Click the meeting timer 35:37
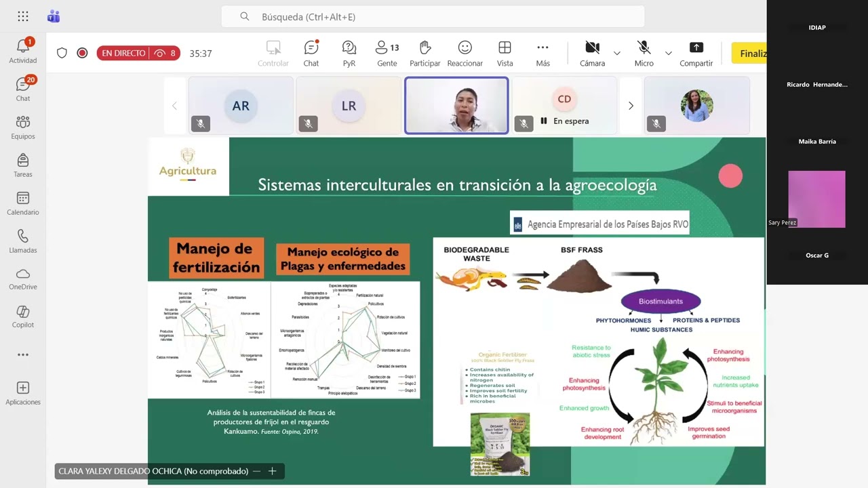 [x=201, y=54]
